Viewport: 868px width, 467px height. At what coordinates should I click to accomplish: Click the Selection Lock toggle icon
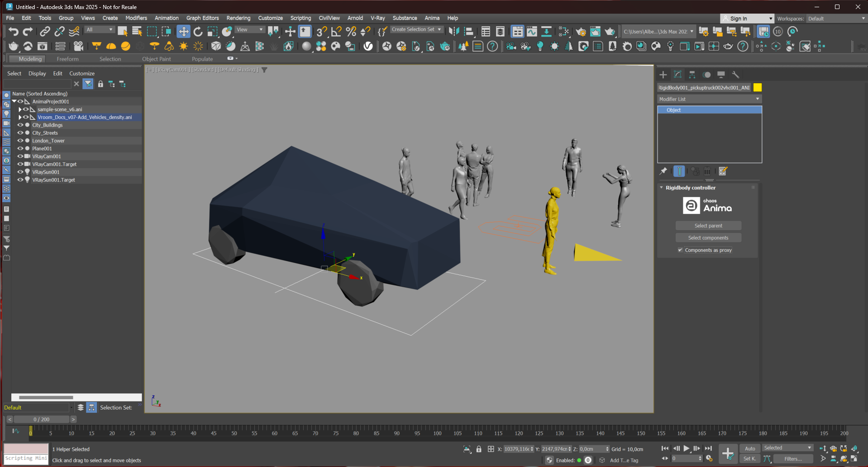tap(479, 449)
